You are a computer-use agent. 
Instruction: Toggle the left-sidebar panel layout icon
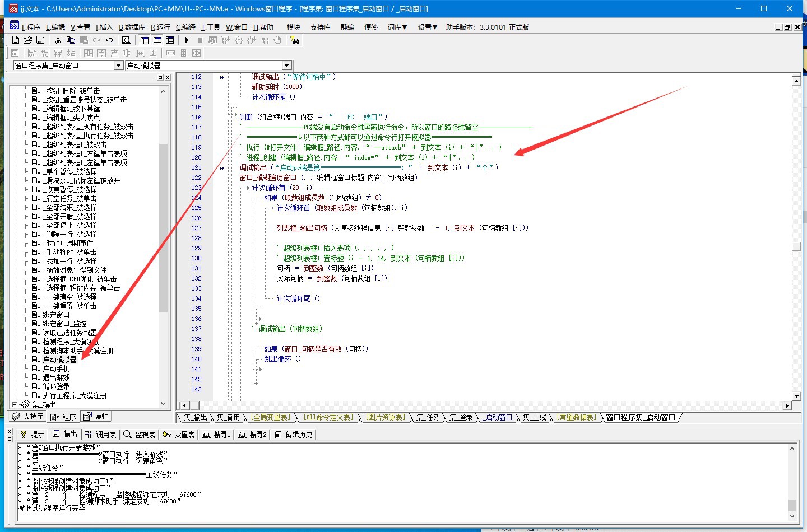pyautogui.click(x=145, y=40)
